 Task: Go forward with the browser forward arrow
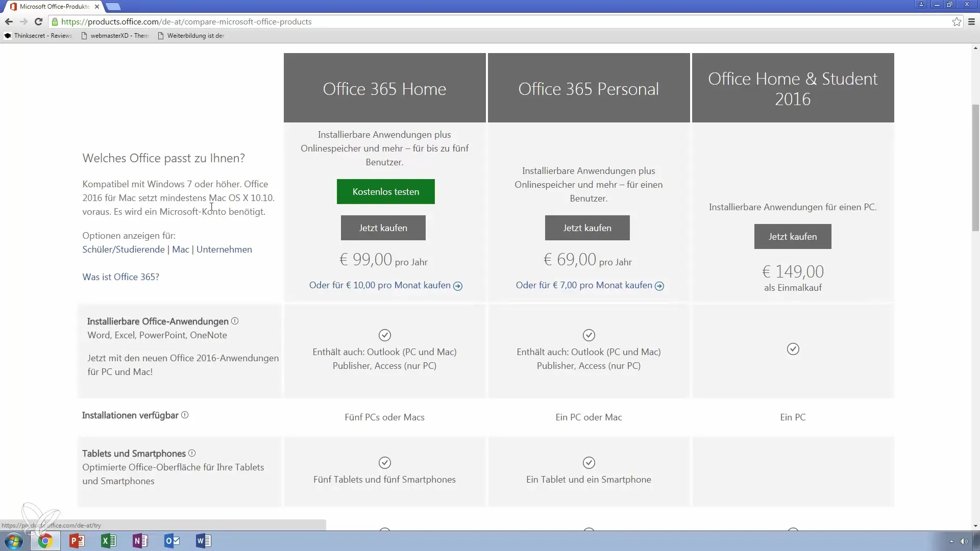[23, 21]
